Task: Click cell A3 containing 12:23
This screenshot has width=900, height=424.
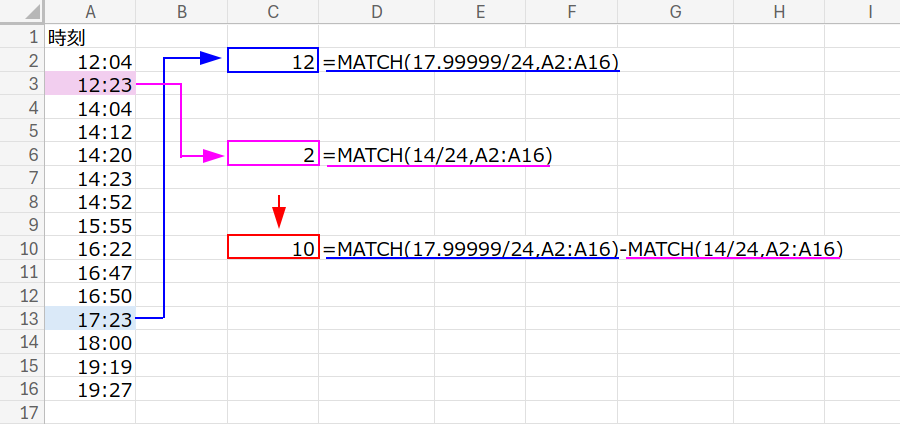Action: pyautogui.click(x=90, y=85)
